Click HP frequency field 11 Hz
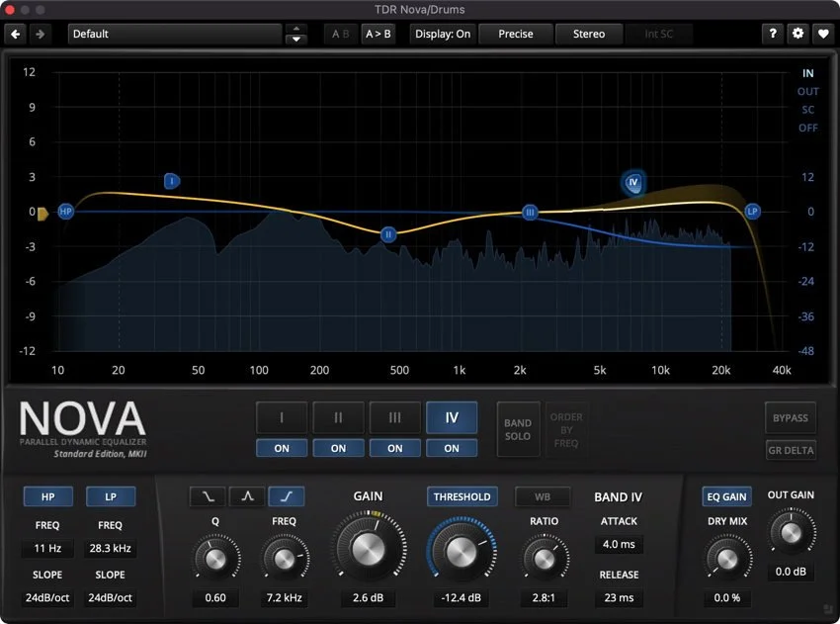 47,549
